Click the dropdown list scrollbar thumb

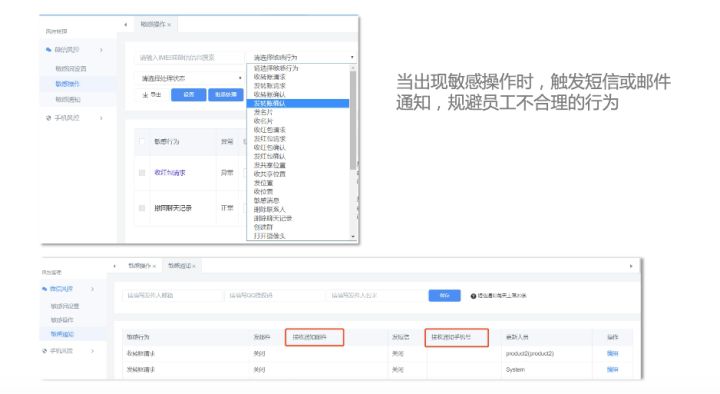pyautogui.click(x=353, y=120)
